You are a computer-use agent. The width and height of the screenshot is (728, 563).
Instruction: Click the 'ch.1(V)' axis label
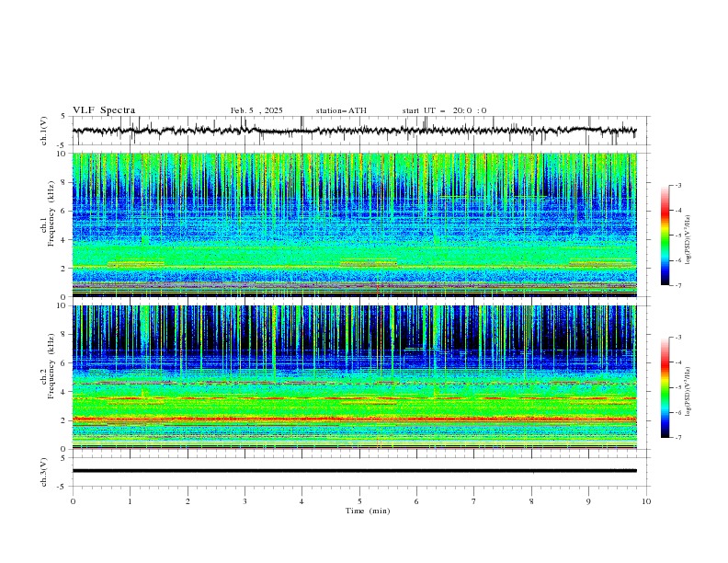coord(44,131)
